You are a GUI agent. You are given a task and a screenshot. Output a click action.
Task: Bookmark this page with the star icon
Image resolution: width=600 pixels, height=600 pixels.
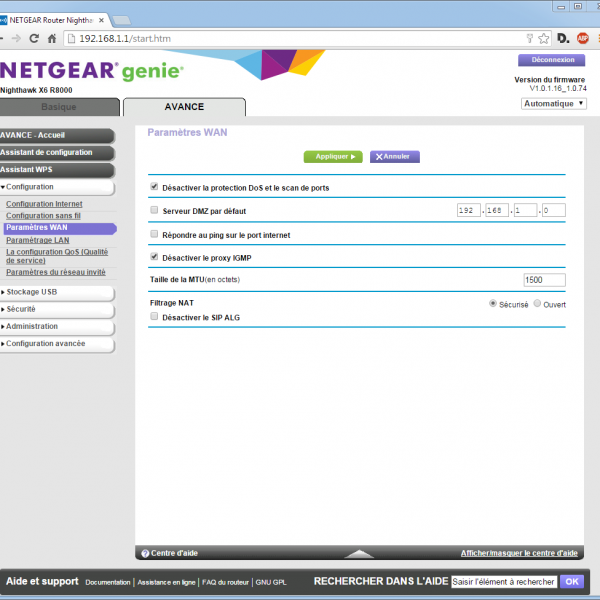point(543,38)
